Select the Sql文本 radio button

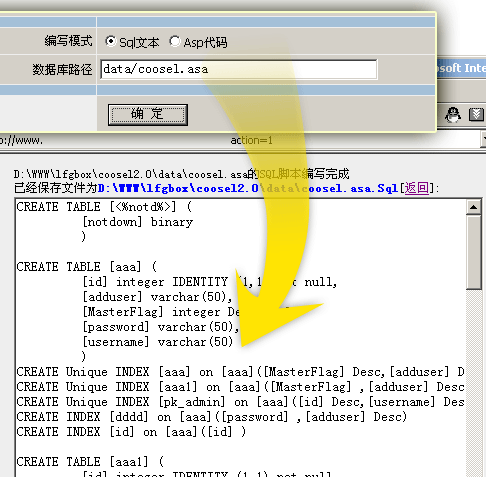(110, 41)
